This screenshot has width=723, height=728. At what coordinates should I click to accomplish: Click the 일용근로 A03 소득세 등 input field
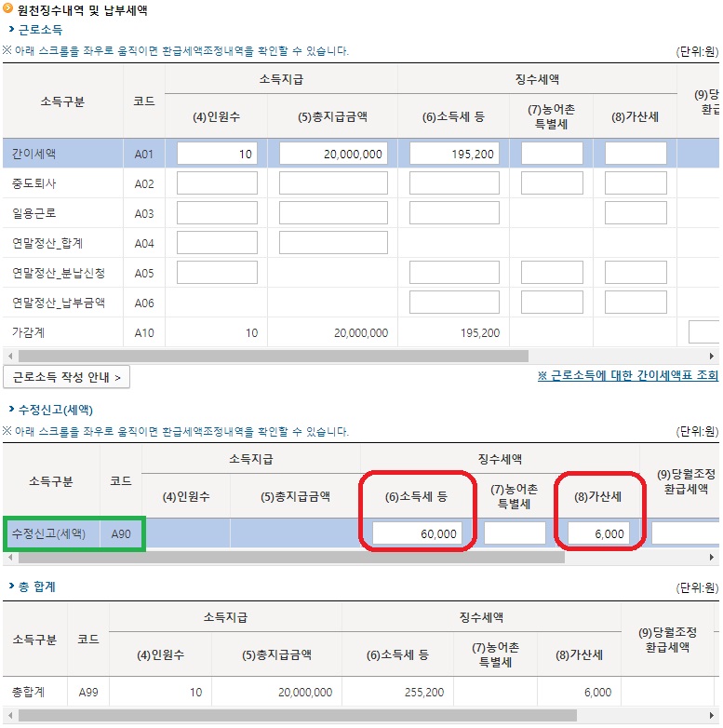tap(454, 213)
